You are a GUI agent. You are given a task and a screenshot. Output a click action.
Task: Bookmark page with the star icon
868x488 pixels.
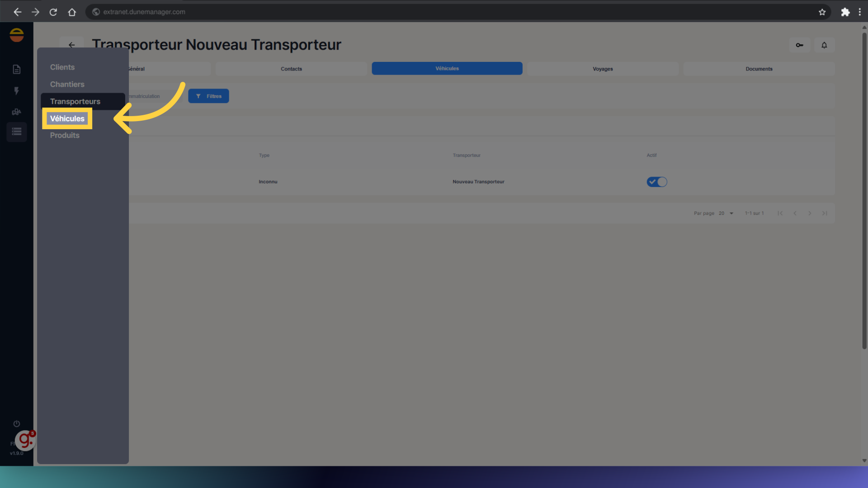(x=822, y=12)
